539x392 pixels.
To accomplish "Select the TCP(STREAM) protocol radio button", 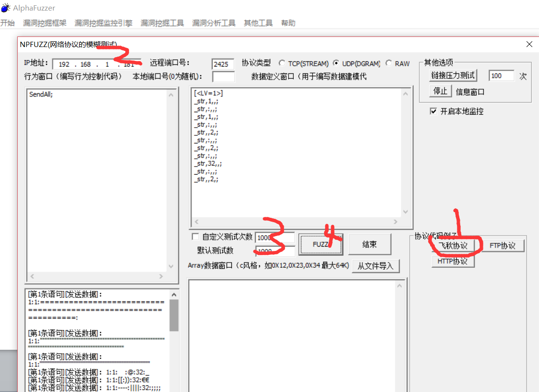I will [282, 63].
